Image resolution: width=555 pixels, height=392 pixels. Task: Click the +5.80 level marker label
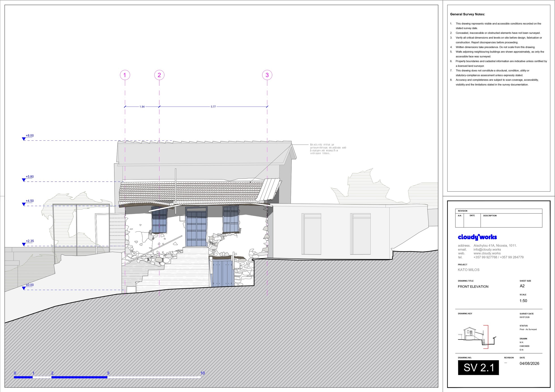coord(30,177)
